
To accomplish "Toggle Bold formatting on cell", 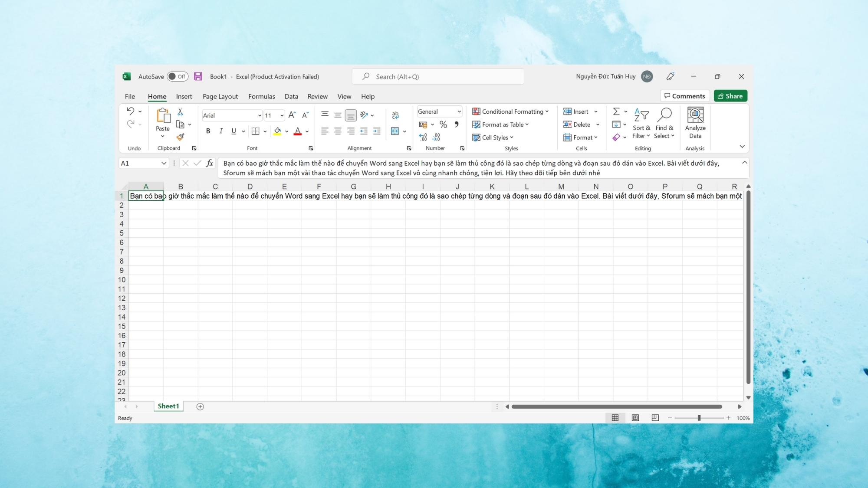I will click(x=208, y=131).
